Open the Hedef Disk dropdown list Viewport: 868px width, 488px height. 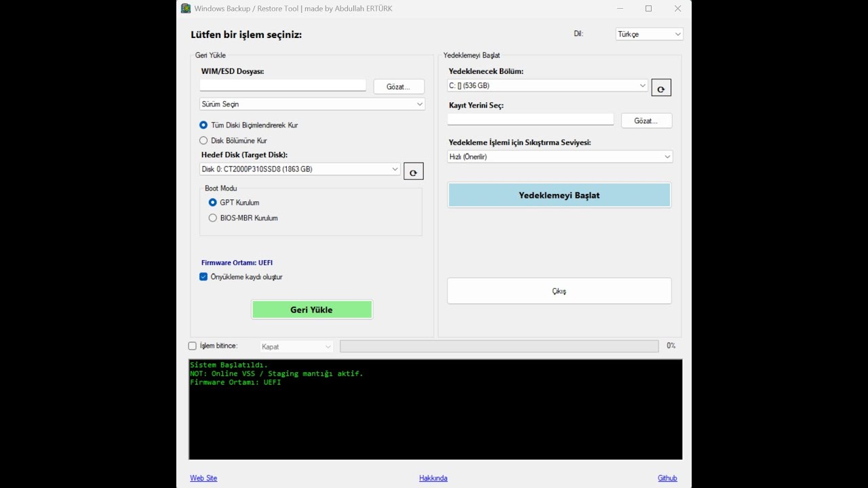300,169
